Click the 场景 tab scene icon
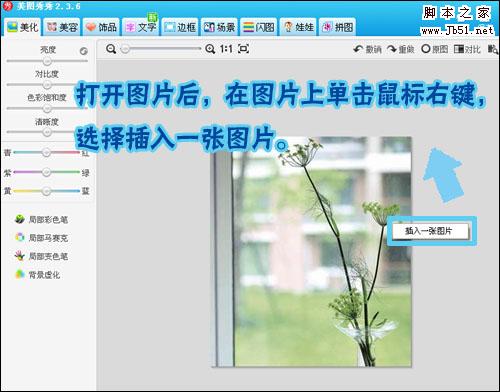Viewport: 500px width, 392px height. [209, 27]
